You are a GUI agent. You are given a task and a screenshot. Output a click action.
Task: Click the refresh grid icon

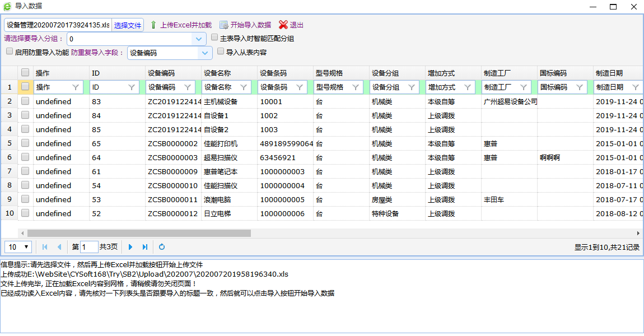pos(162,247)
